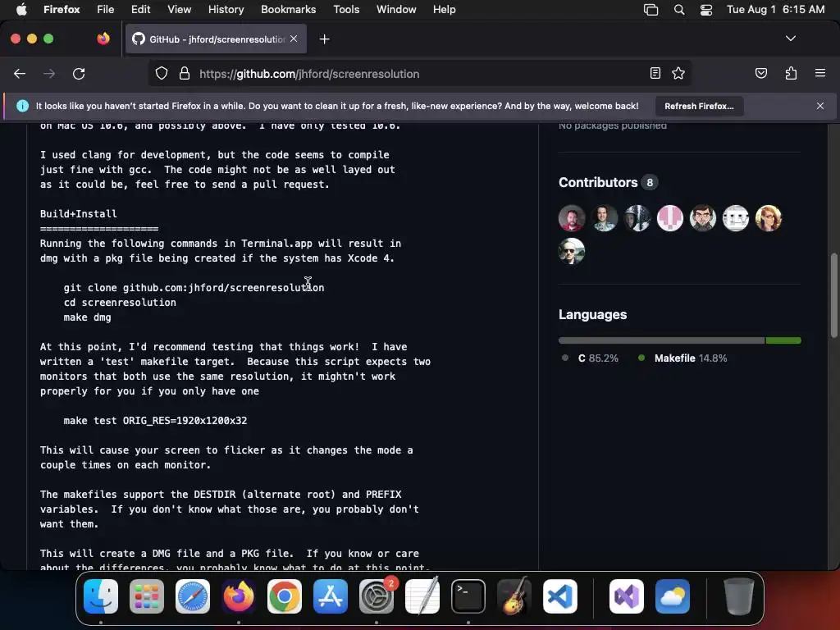The width and height of the screenshot is (840, 630).
Task: Open the Window menu
Action: pyautogui.click(x=396, y=10)
